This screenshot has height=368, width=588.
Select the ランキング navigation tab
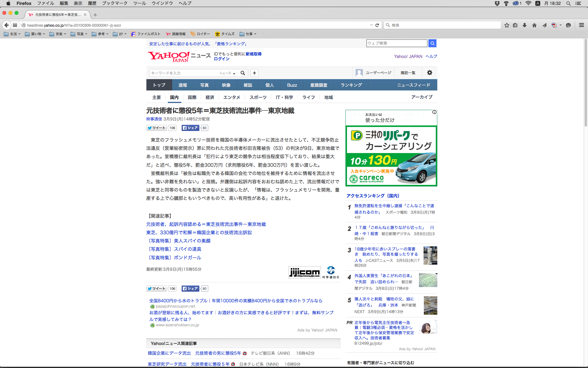click(x=351, y=85)
